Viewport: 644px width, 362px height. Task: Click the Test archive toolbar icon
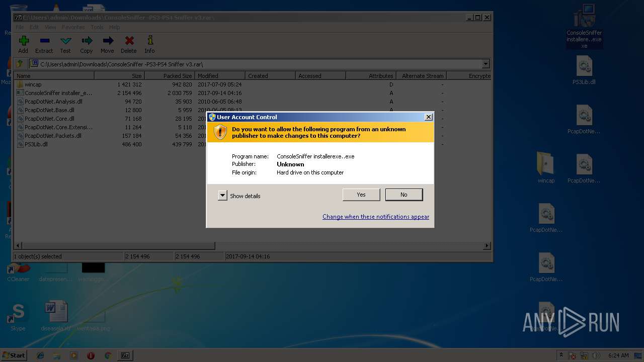pyautogui.click(x=65, y=41)
